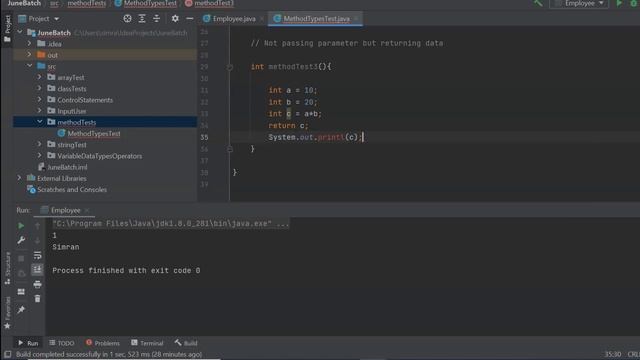Open the Problems tool window
The image size is (640, 360).
tap(103, 343)
